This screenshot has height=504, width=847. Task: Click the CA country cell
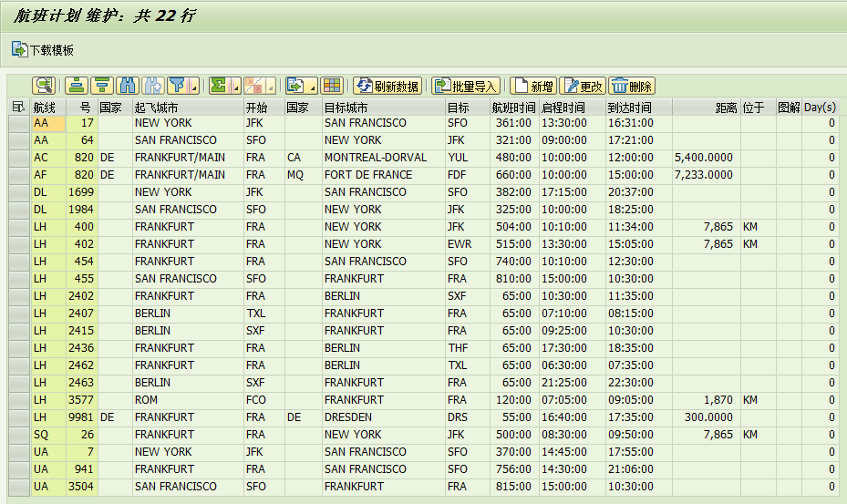tap(303, 158)
